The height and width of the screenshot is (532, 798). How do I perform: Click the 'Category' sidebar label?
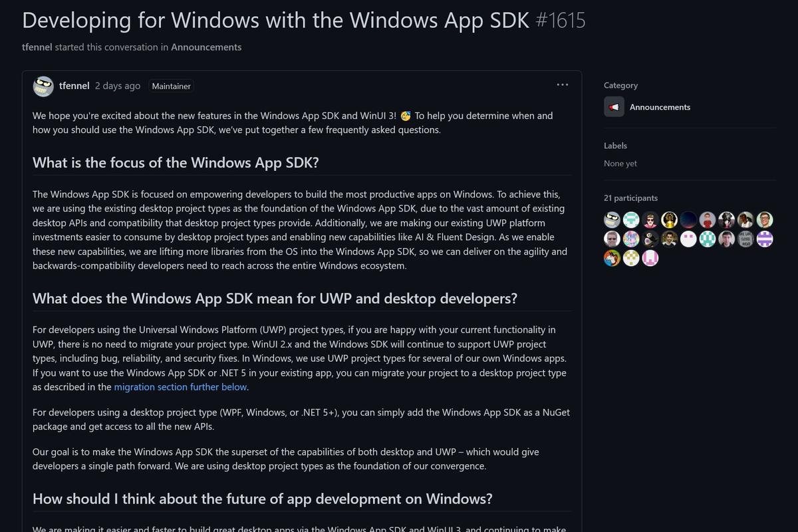620,85
